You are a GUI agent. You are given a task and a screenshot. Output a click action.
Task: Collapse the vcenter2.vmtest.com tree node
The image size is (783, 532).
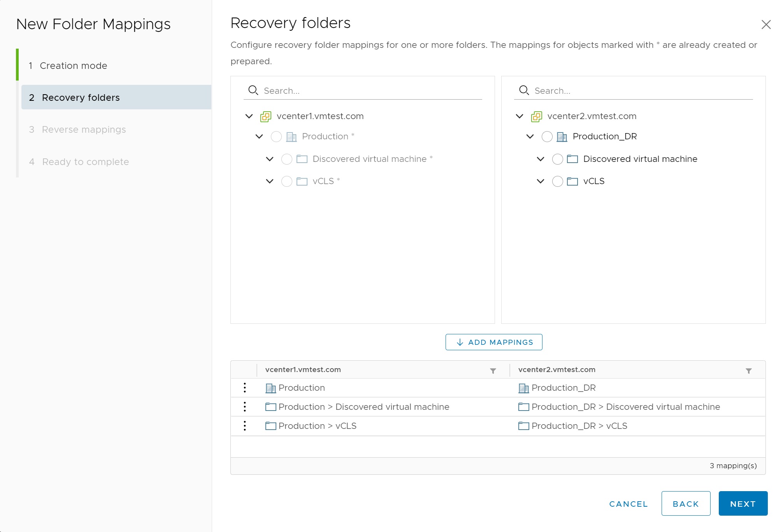point(520,116)
